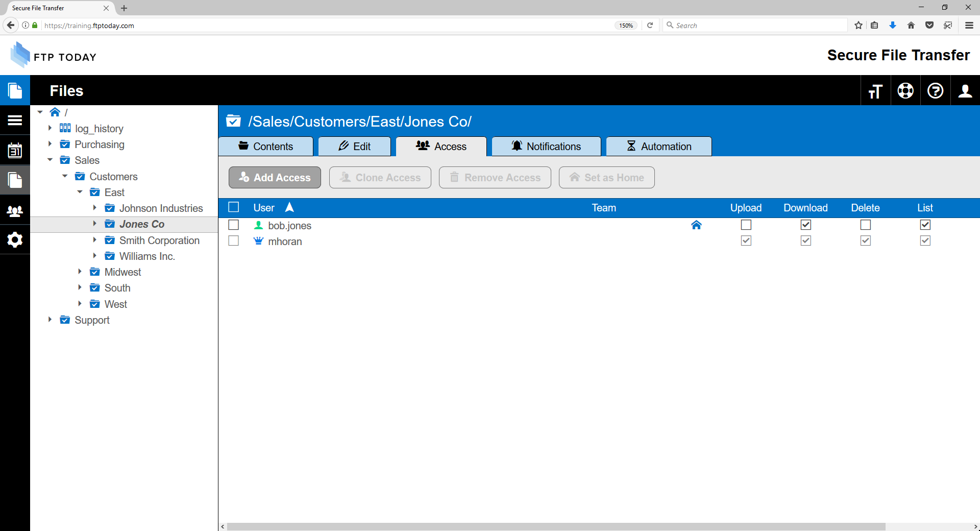Image resolution: width=980 pixels, height=531 pixels.
Task: Sort by the User column header
Action: click(264, 208)
